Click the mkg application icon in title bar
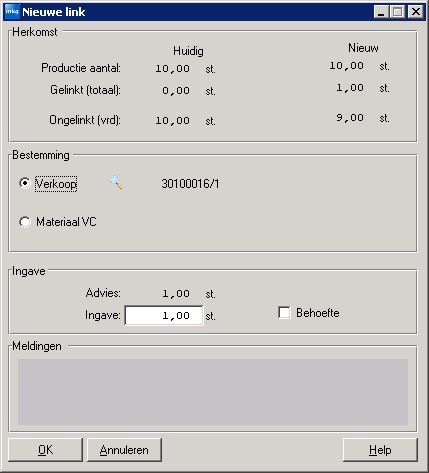Viewport: 429px width, 473px height. coord(12,12)
